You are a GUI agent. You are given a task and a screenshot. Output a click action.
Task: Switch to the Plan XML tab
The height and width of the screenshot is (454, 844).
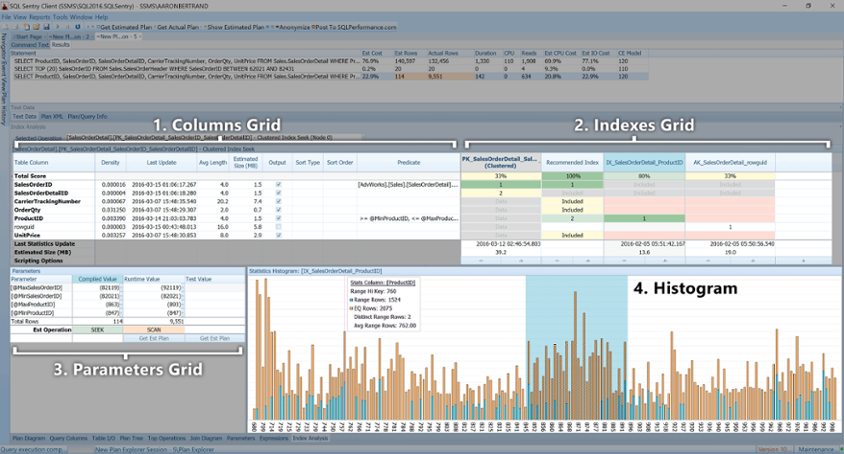pos(52,117)
